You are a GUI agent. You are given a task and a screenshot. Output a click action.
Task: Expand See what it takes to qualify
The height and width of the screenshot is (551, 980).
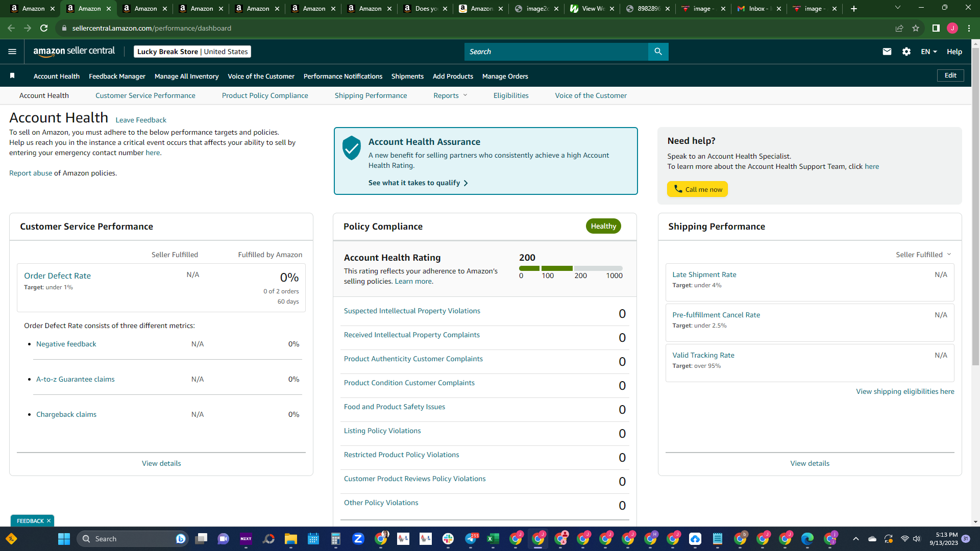point(418,183)
